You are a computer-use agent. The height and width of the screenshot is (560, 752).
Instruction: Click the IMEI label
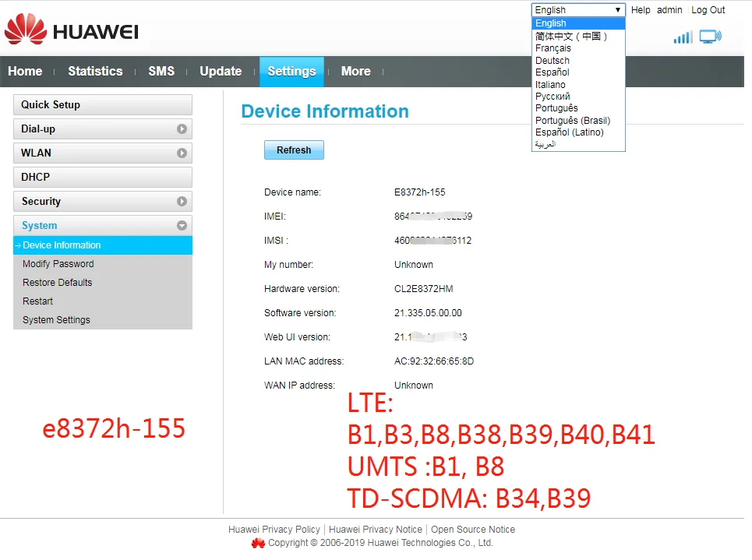point(275,217)
